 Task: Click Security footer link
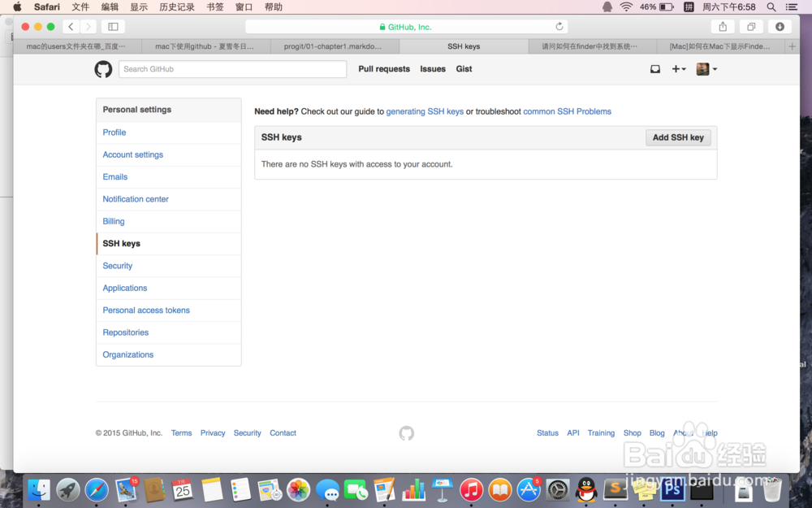247,433
